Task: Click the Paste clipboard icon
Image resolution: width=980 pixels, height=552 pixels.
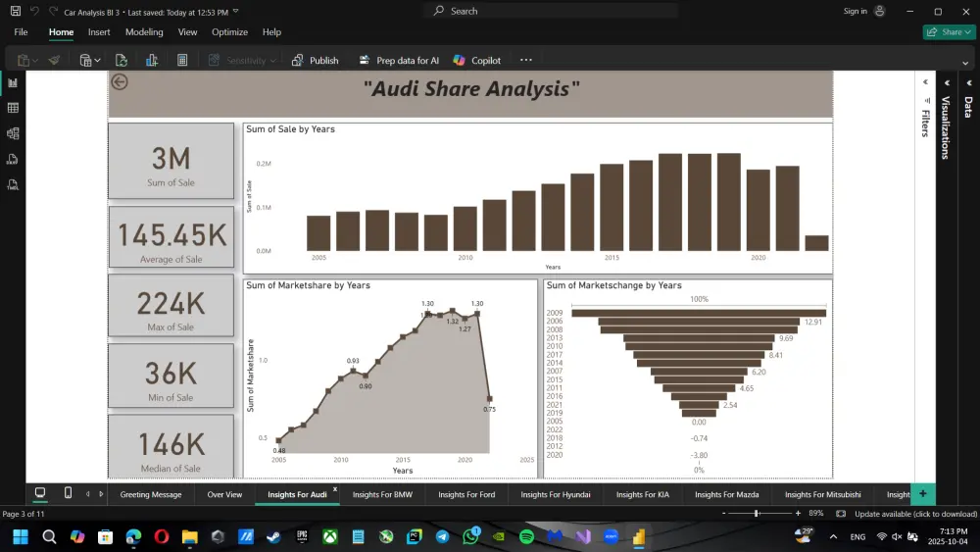Action: click(24, 60)
